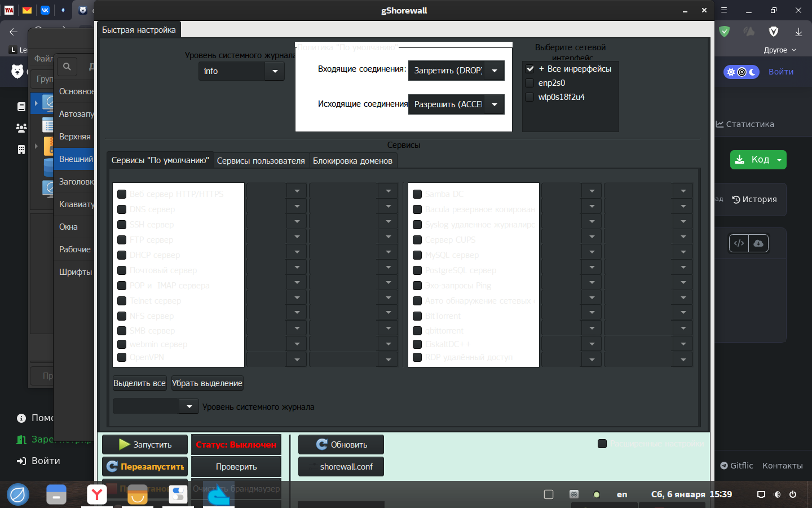Click the Перезапустить reload arrow icon
This screenshot has width=812, height=508.
[112, 466]
